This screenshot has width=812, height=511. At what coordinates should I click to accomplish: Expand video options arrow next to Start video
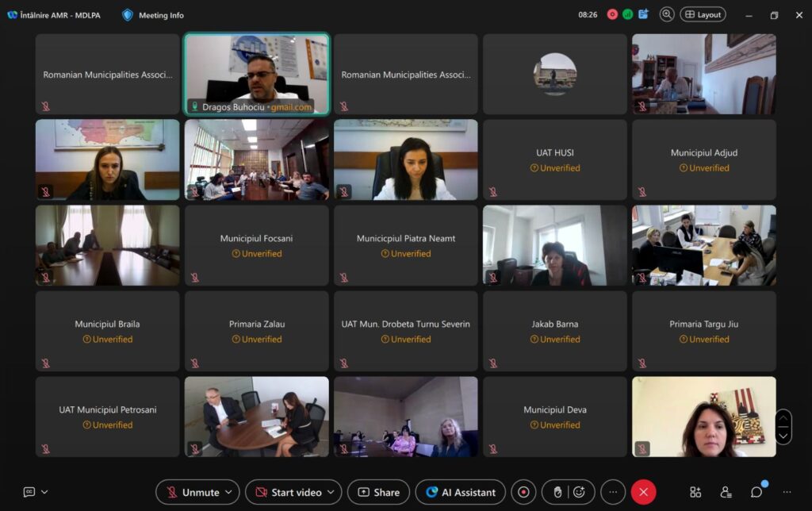coord(331,492)
